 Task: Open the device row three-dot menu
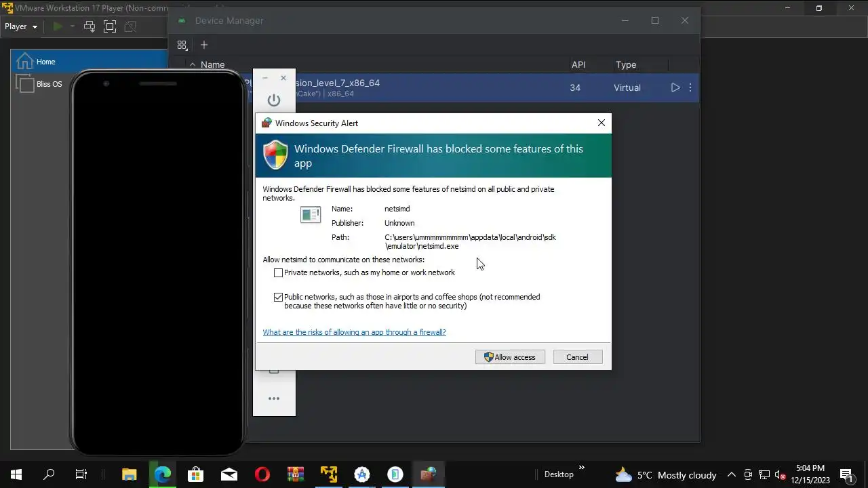pyautogui.click(x=690, y=87)
